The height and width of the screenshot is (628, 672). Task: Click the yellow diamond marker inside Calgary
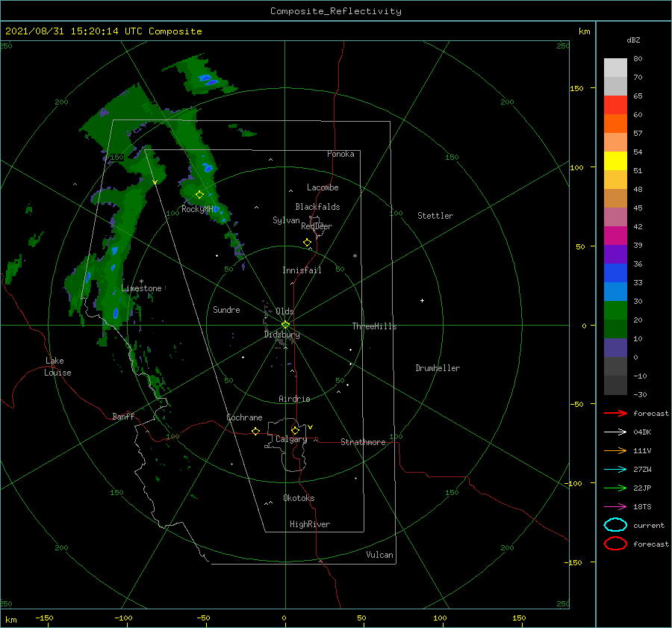[295, 430]
